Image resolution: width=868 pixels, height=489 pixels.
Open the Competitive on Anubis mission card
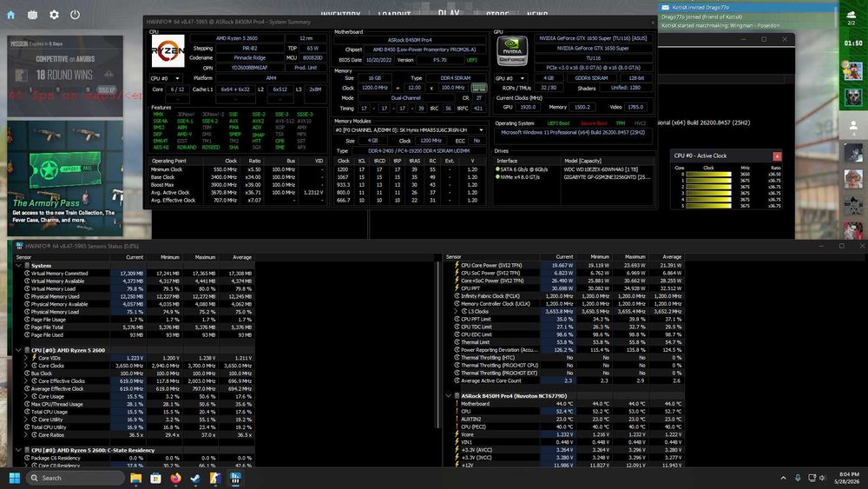65,76
